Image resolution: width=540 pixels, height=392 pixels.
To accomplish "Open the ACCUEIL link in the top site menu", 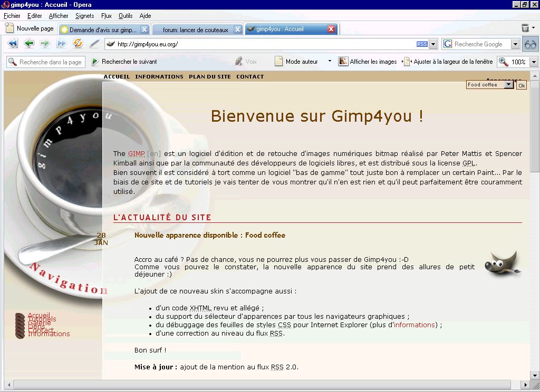I will (117, 76).
